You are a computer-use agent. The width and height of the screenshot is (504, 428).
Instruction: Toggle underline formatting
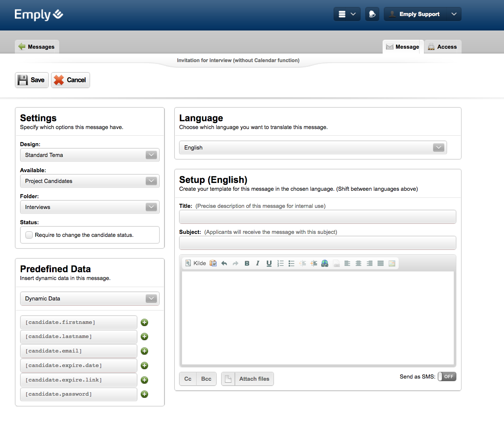coord(269,263)
